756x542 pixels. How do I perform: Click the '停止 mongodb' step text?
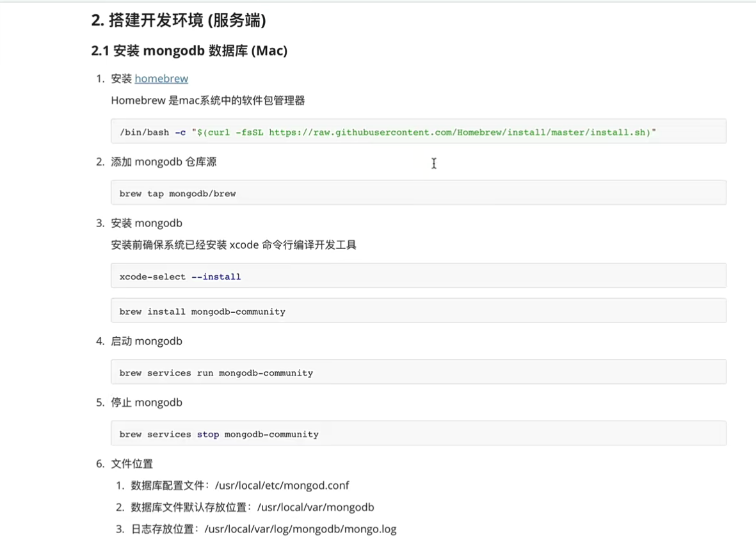[147, 403]
